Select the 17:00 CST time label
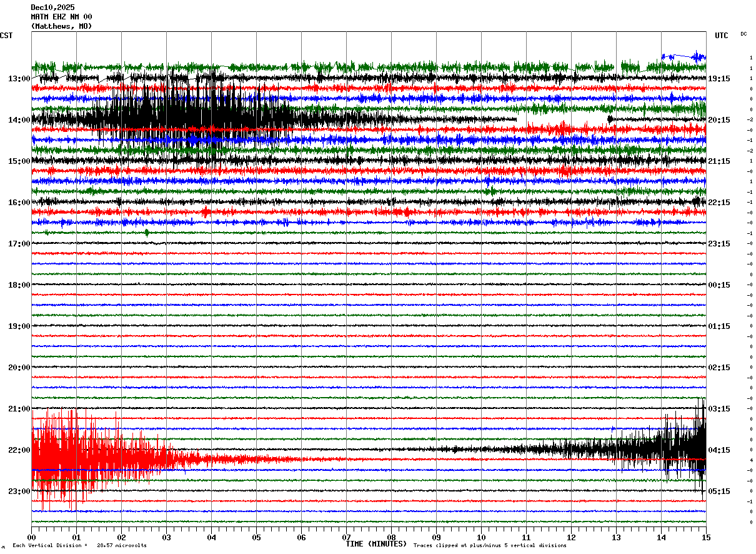 pyautogui.click(x=19, y=244)
